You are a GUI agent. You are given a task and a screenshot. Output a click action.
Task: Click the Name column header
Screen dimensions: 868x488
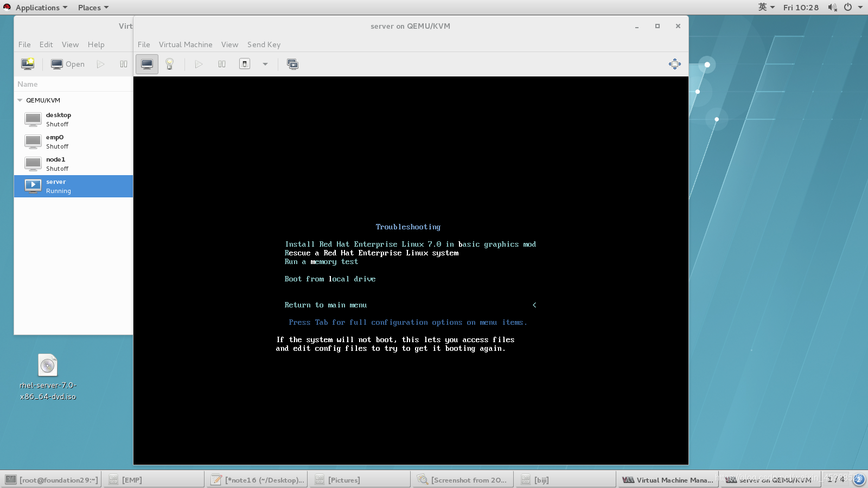pos(73,84)
